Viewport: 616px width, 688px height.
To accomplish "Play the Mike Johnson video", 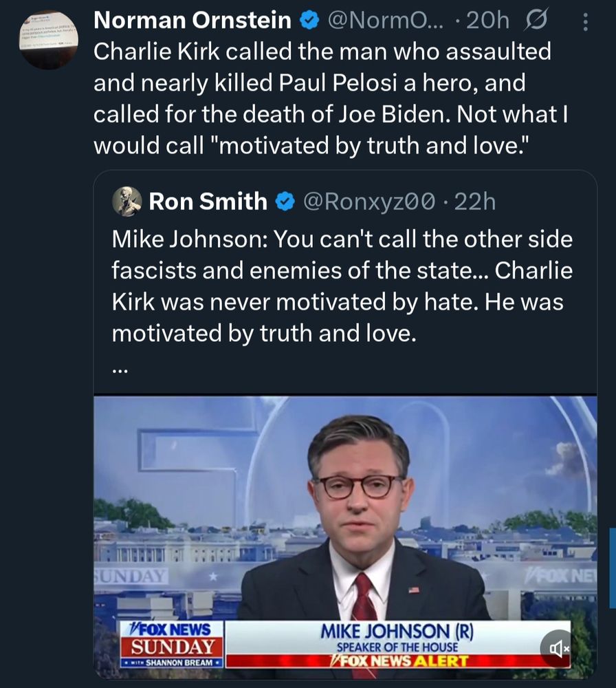I will pos(346,537).
